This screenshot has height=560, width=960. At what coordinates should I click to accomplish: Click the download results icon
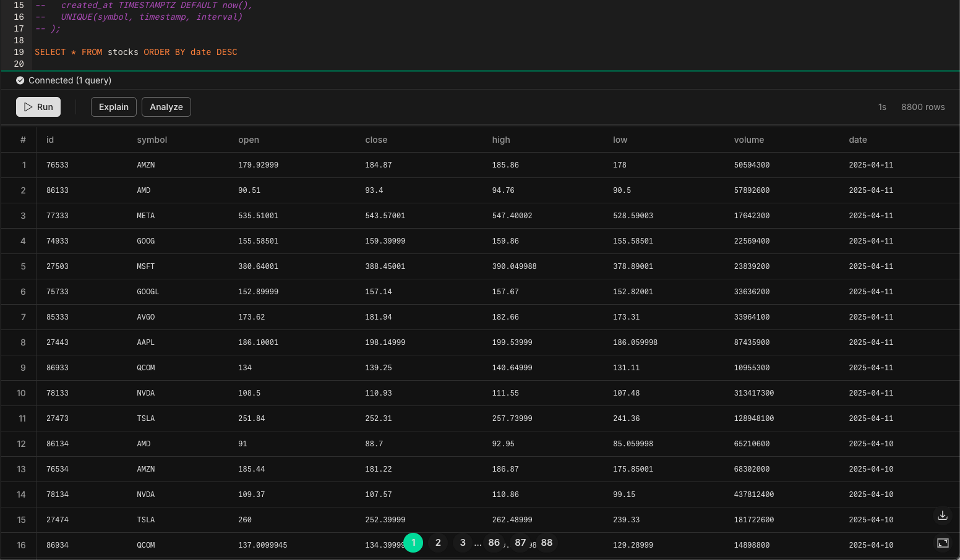pyautogui.click(x=943, y=515)
